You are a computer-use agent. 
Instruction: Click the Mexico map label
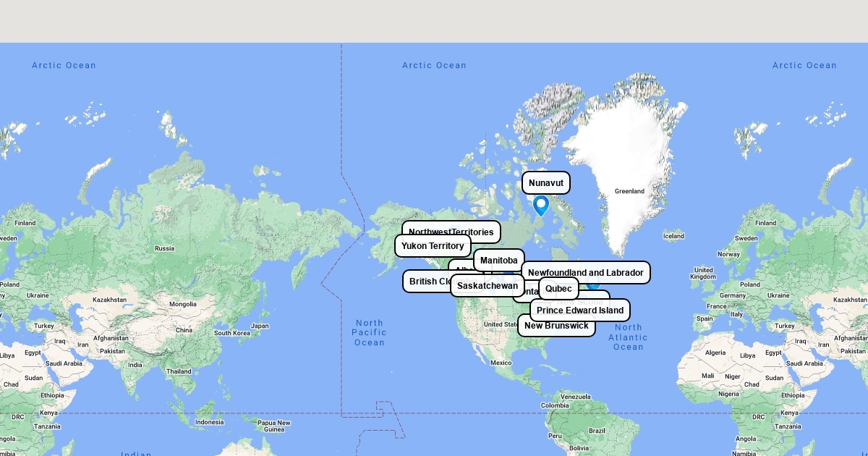(501, 363)
